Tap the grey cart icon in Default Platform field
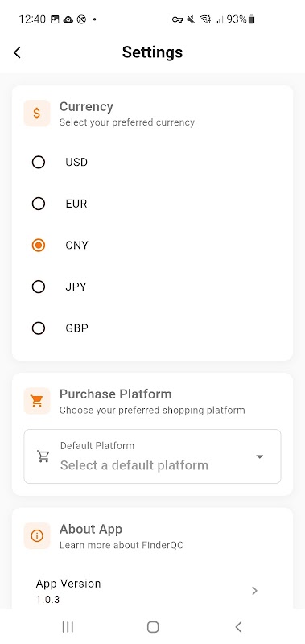The width and height of the screenshot is (305, 644). point(43,456)
